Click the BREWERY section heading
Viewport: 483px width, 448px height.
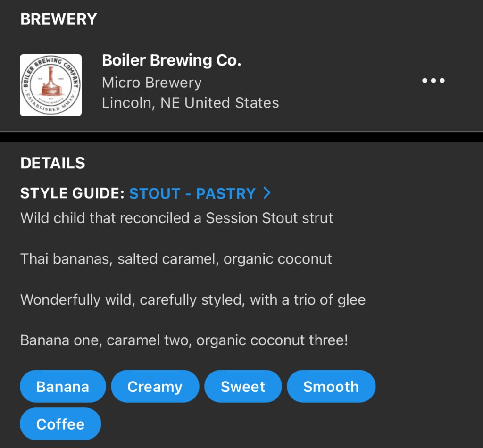point(58,19)
